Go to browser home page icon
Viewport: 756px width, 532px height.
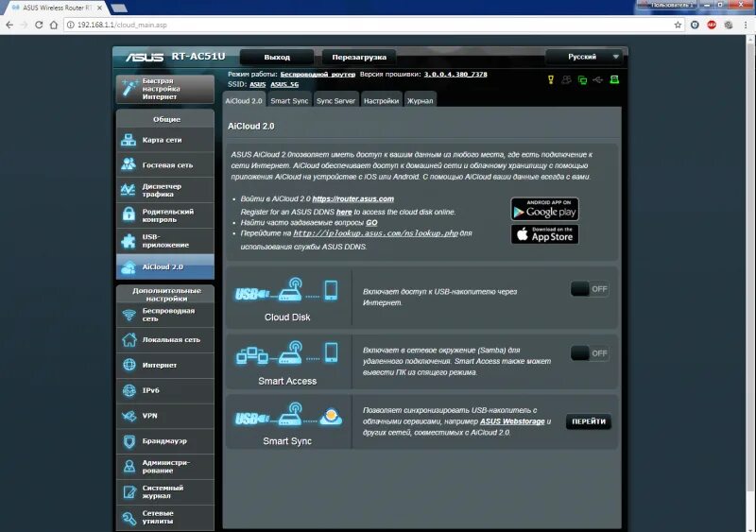pos(54,25)
